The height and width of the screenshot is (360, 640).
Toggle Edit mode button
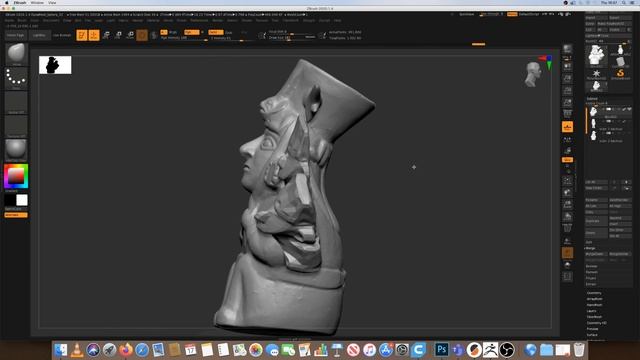82,35
